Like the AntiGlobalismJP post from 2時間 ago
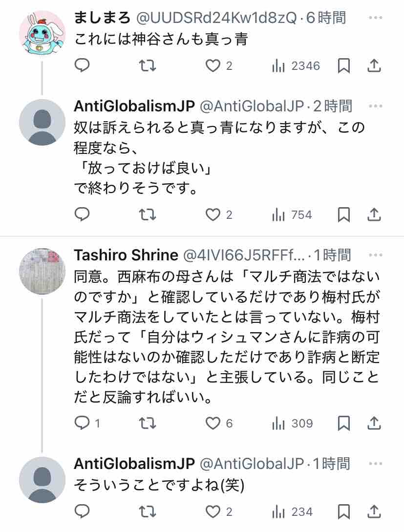This screenshot has height=532, width=404. pyautogui.click(x=213, y=214)
